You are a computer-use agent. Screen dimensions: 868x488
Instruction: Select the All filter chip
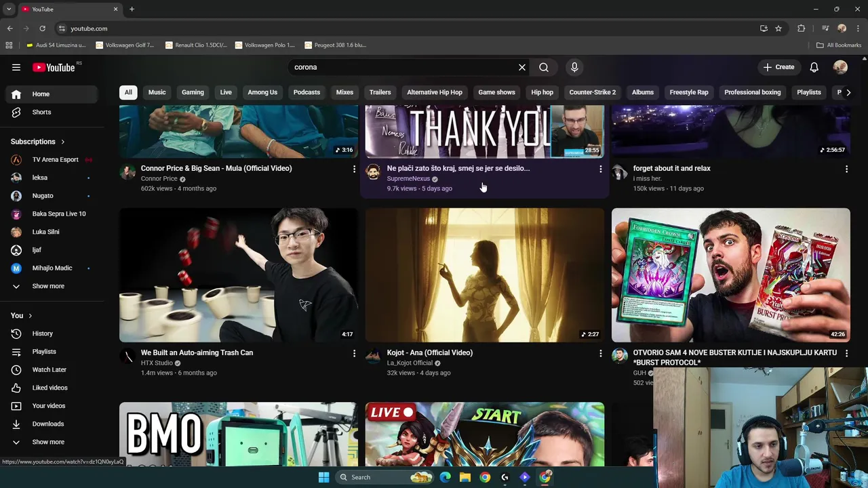[x=128, y=92]
